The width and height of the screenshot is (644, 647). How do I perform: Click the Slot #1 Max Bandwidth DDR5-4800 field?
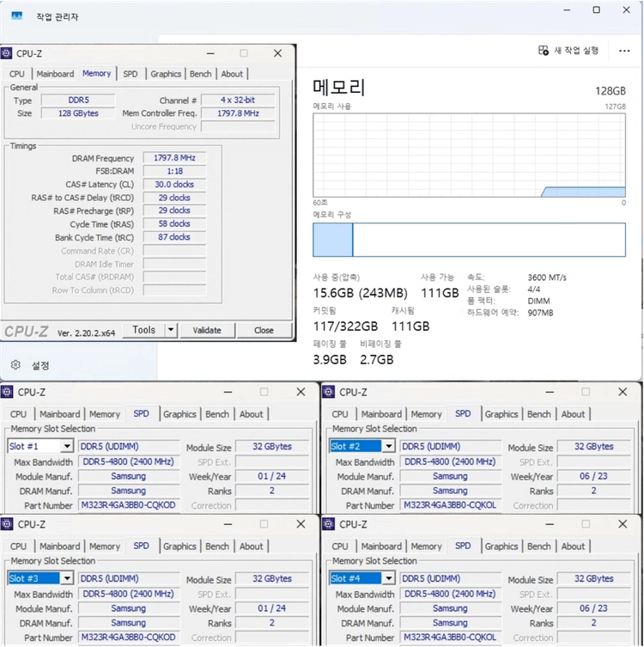(x=129, y=461)
